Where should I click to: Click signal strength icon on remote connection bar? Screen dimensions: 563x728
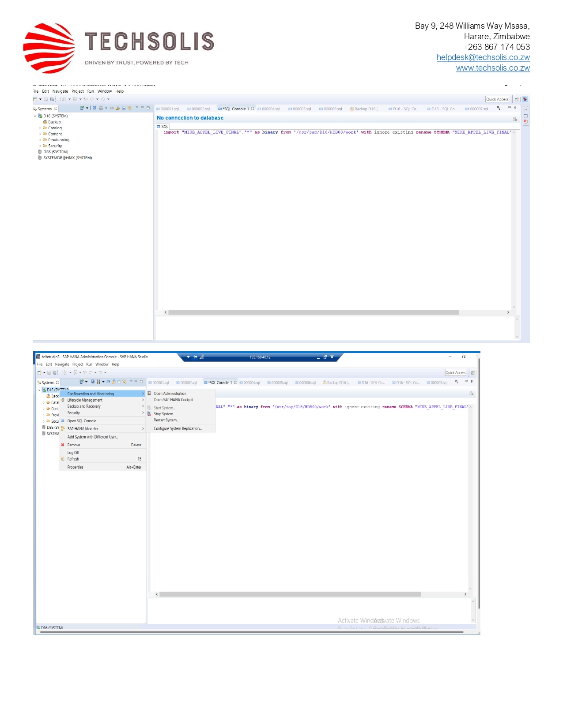tap(201, 356)
